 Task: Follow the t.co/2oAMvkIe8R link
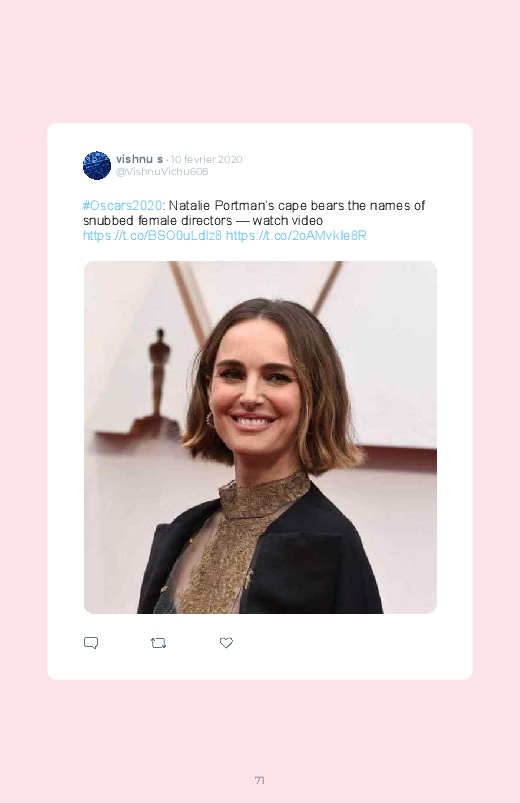tap(296, 236)
